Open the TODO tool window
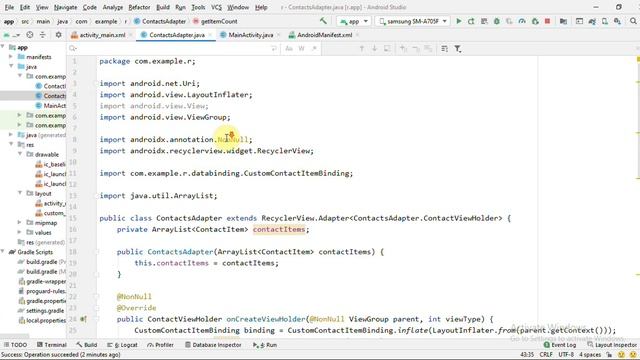Image resolution: width=640 pixels, height=360 pixels. pos(16,345)
